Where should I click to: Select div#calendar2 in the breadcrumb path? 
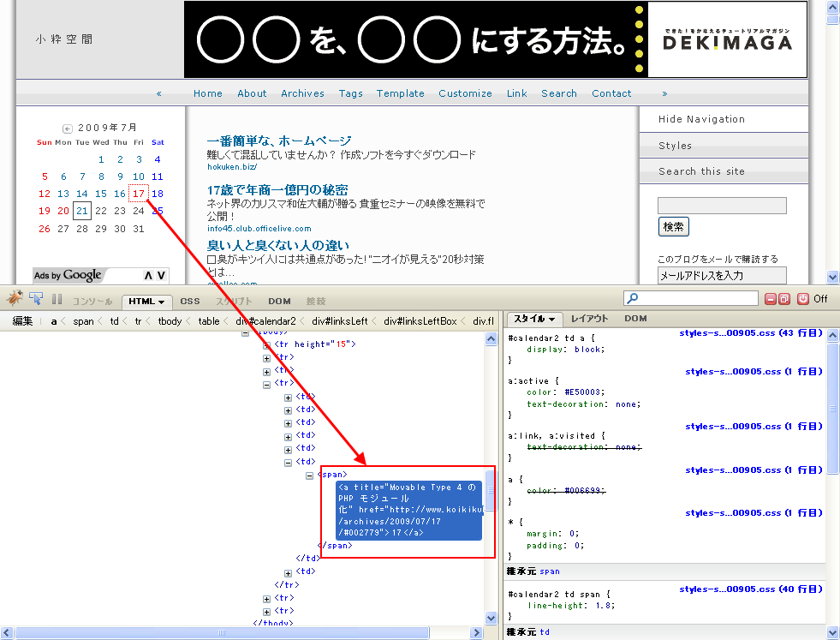tap(265, 321)
